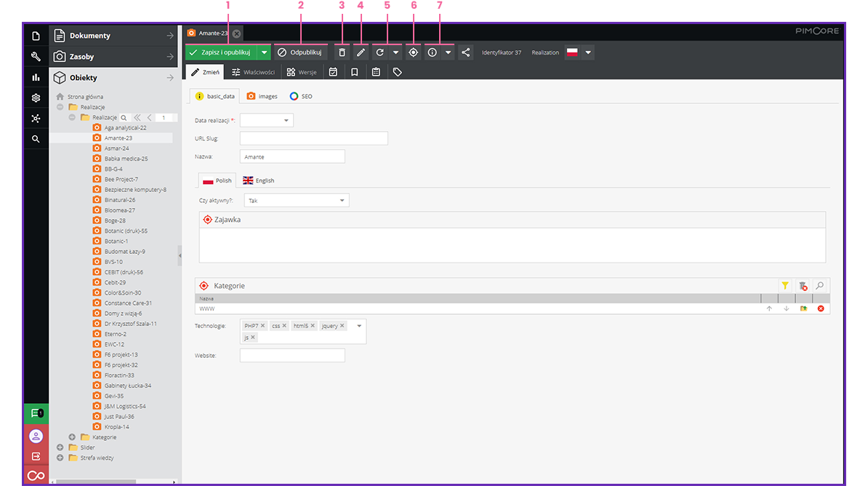The height and width of the screenshot is (486, 868).
Task: Collapse the Realizacje root folder
Action: click(60, 107)
